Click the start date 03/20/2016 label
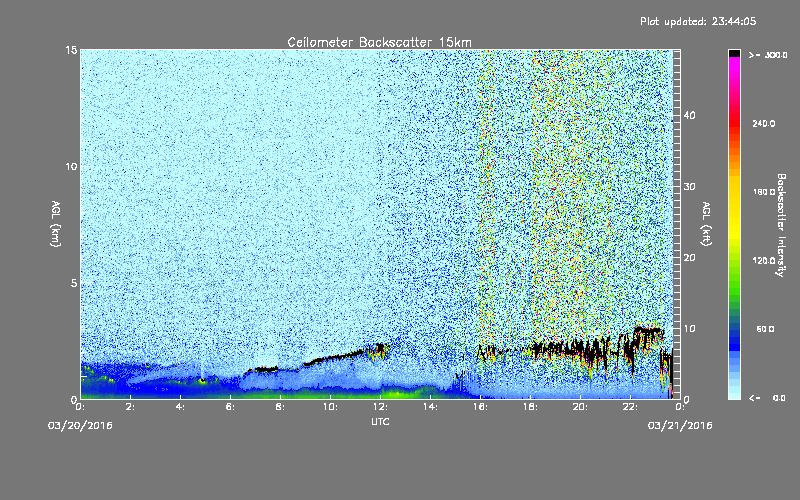This screenshot has height=500, width=800. pos(80,426)
